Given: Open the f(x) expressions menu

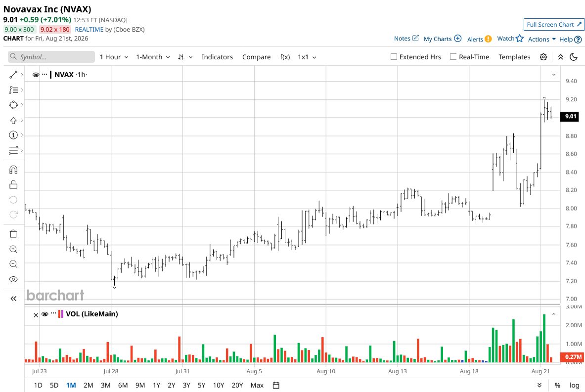Looking at the screenshot, I should [285, 57].
